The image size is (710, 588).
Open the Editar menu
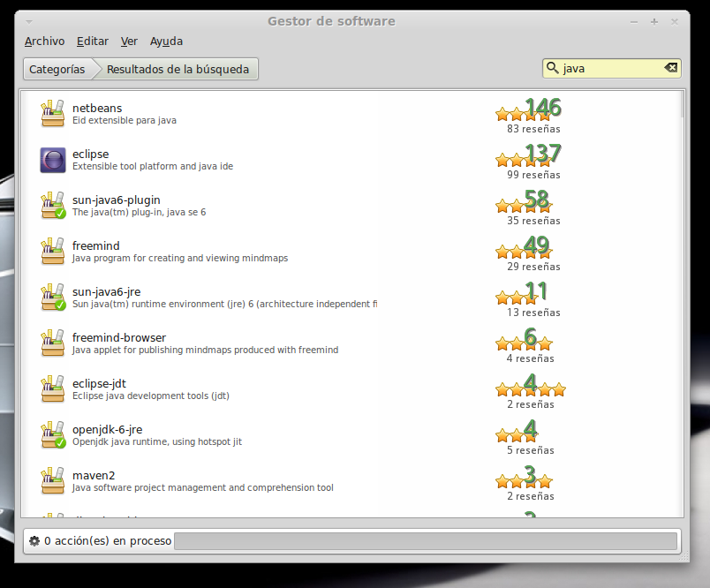tap(93, 41)
